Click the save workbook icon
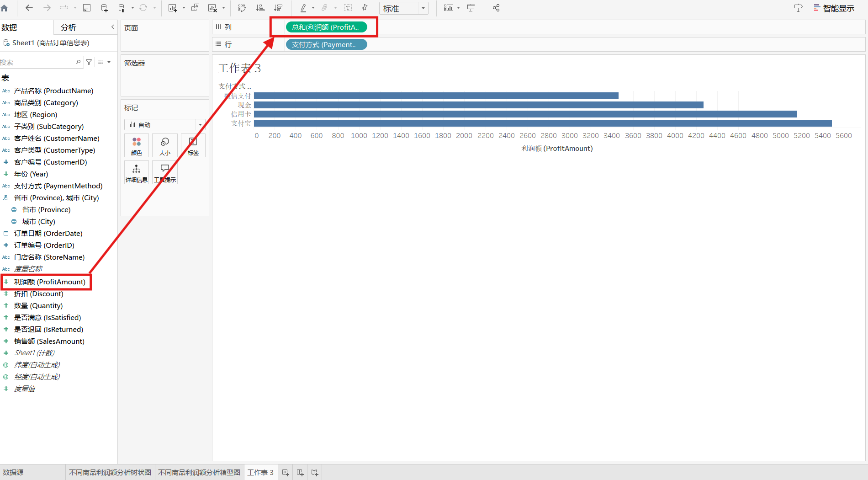The height and width of the screenshot is (480, 868). pyautogui.click(x=87, y=8)
